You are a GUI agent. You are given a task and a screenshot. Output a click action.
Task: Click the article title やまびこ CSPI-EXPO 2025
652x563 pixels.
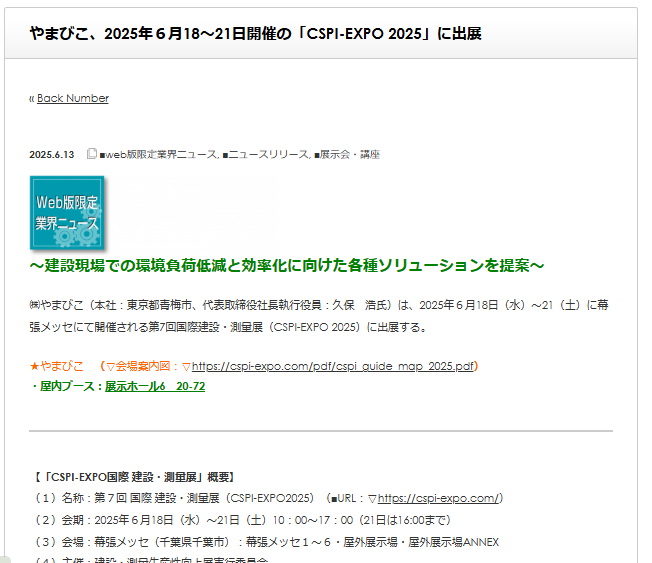click(x=255, y=34)
